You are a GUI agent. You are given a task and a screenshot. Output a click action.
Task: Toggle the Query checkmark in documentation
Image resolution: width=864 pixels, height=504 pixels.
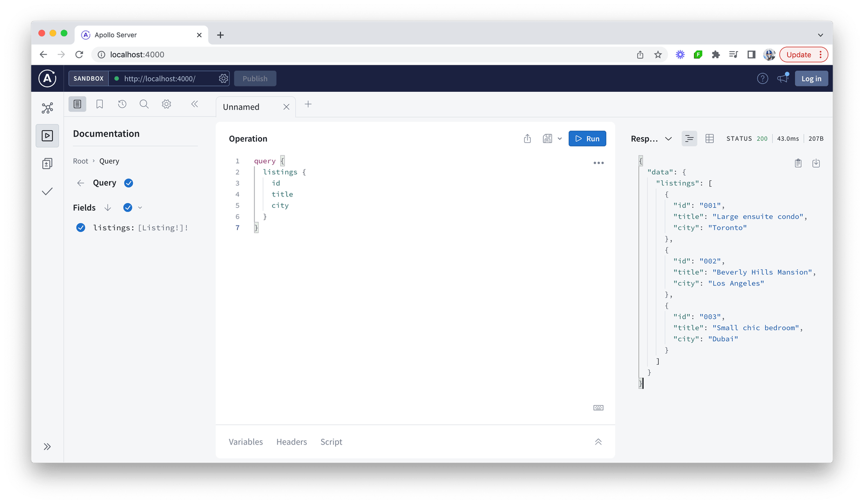click(x=129, y=183)
